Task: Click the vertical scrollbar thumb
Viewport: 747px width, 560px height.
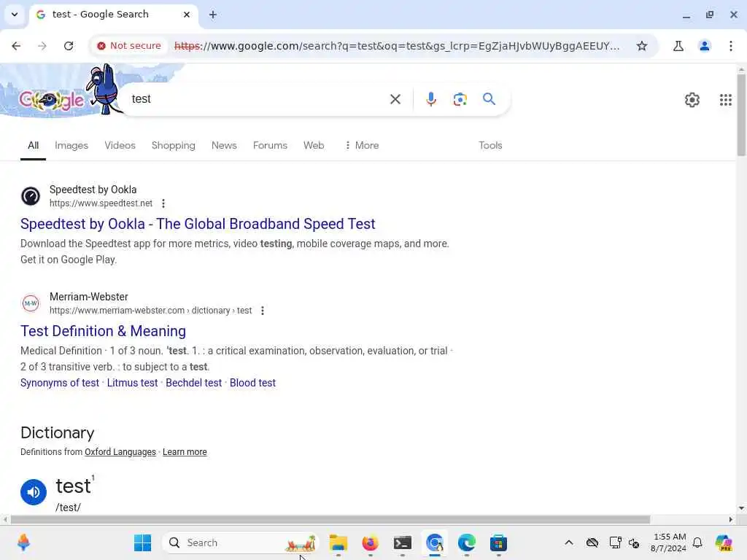Action: point(741,114)
